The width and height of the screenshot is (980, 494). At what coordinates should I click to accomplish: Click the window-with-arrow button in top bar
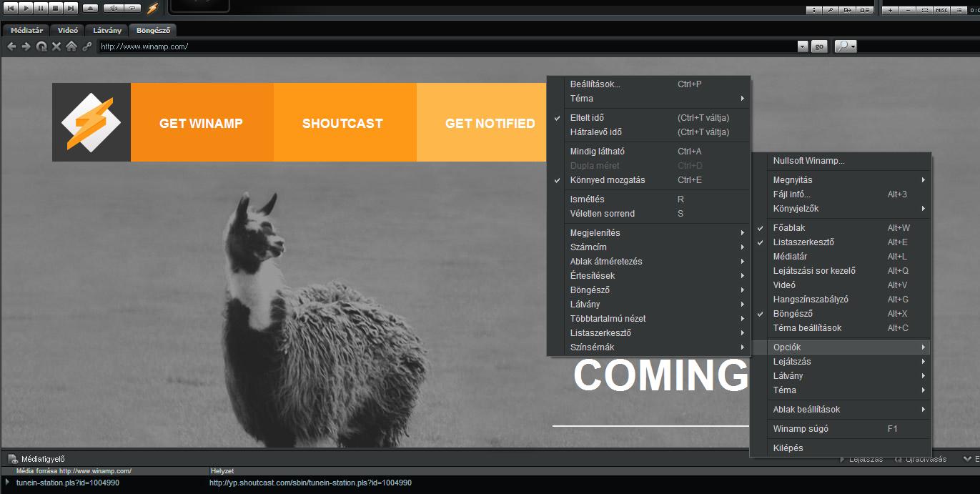[x=848, y=10]
